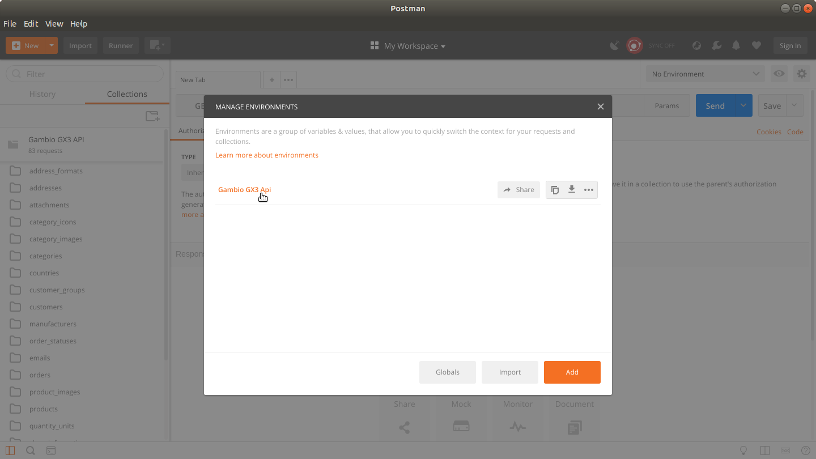Click the Import button in dialog

510,372
